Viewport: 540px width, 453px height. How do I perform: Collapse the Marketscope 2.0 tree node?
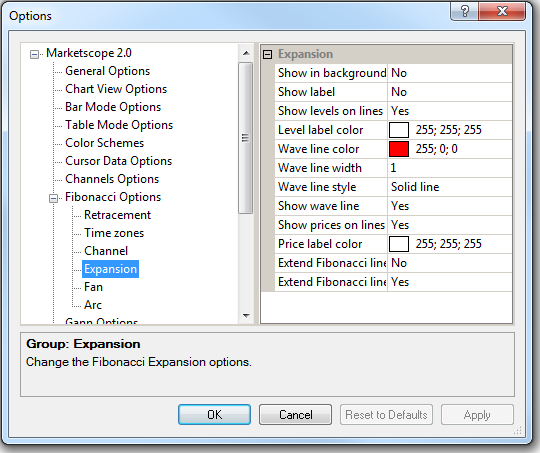[34, 54]
